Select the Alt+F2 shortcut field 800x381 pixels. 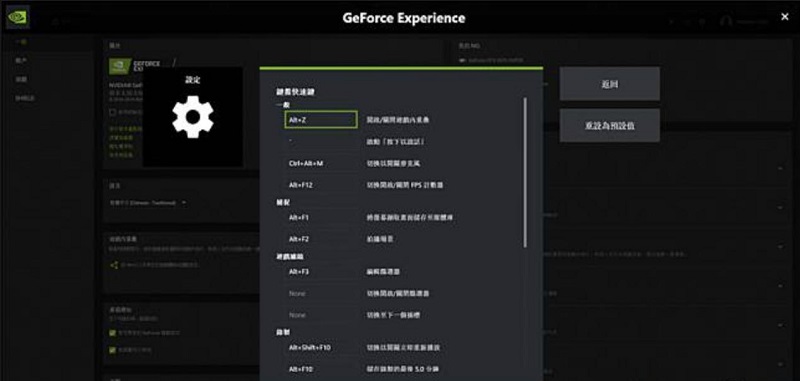click(x=321, y=239)
